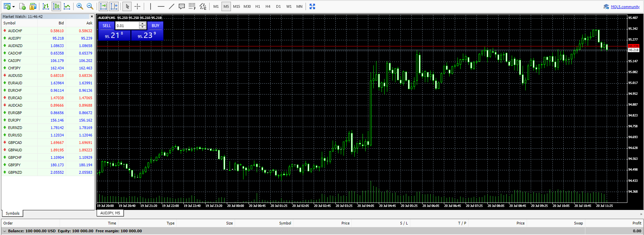Select the cursor arrow tool
644x235 pixels.
(x=127, y=6)
